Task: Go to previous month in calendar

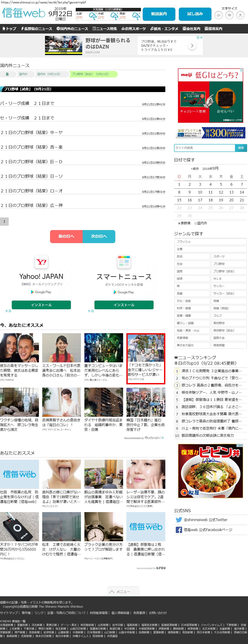Action: click(x=194, y=169)
